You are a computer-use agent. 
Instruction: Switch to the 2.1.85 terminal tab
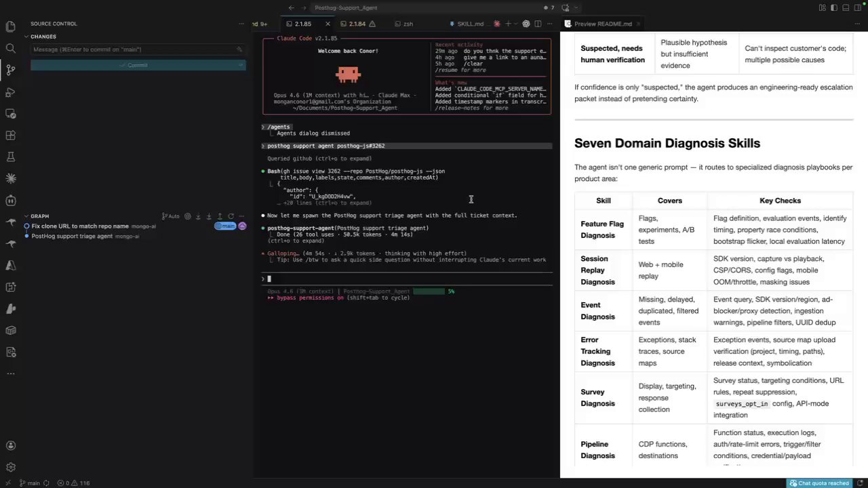(x=302, y=24)
